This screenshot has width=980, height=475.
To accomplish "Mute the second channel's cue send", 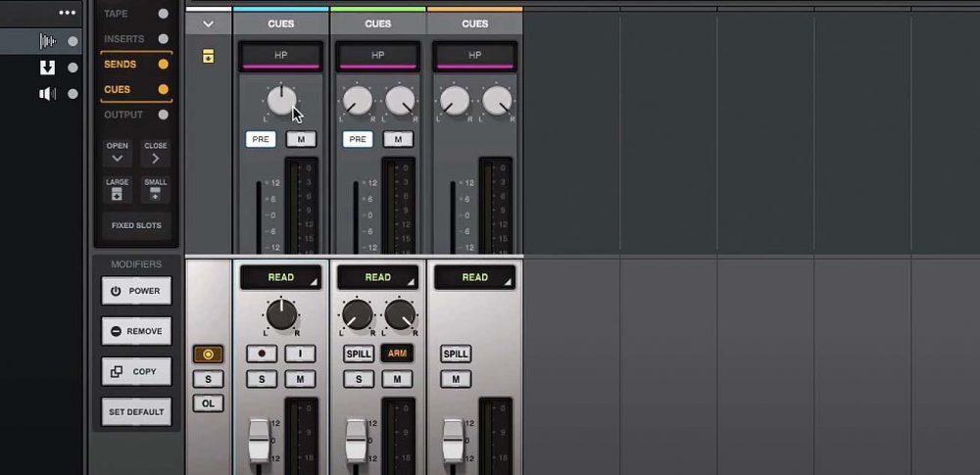I will click(397, 139).
